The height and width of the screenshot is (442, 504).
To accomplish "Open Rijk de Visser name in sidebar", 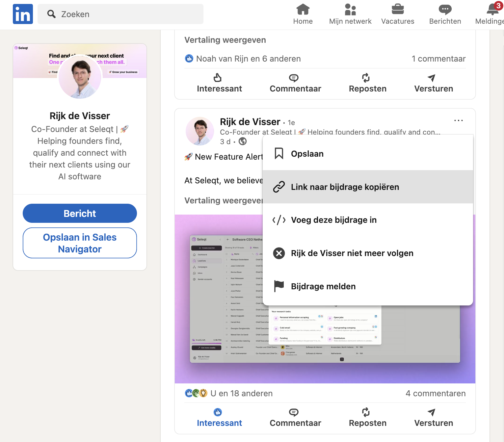I will pyautogui.click(x=80, y=116).
